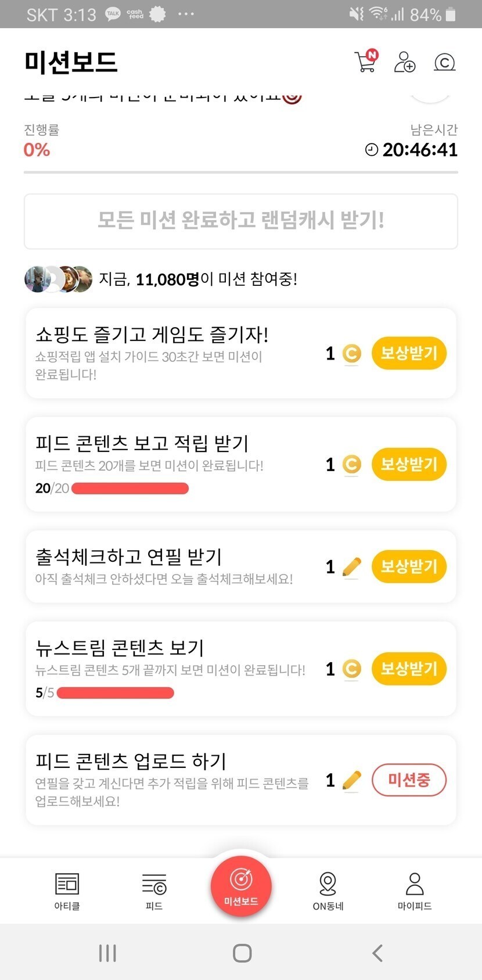Open the 마이피드 tab
482x980 pixels.
[415, 891]
